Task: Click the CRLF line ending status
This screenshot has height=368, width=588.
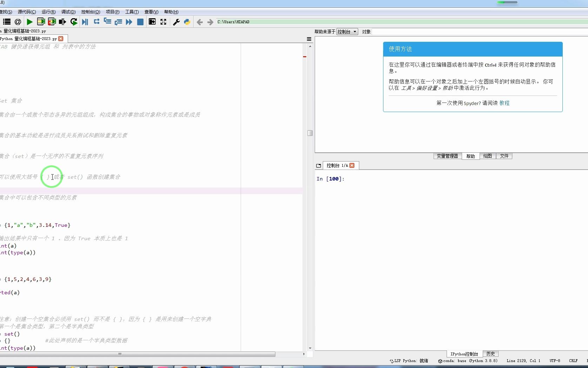Action: click(x=573, y=361)
